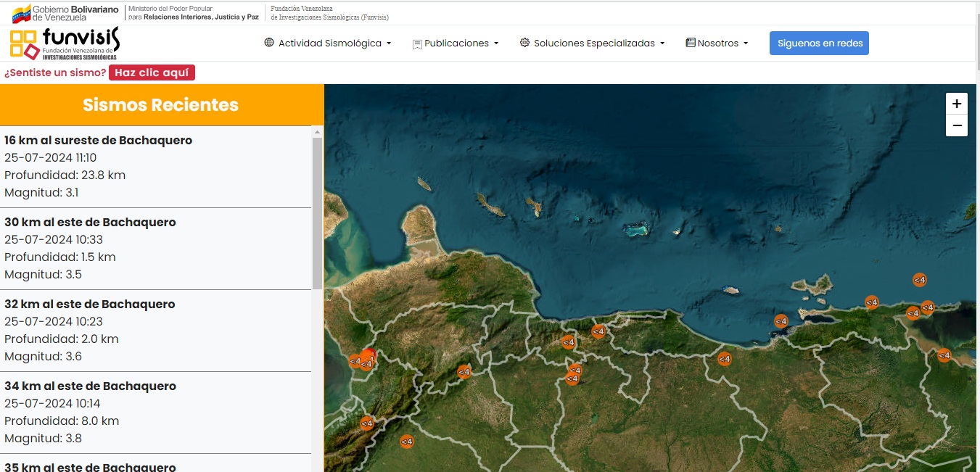Viewport: 980px width, 472px height.
Task: Click Magnitud: 3.6 text
Action: click(44, 357)
